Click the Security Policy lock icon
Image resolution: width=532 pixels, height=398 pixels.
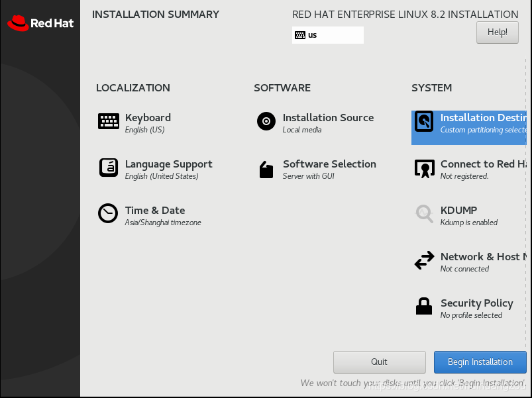pyautogui.click(x=424, y=306)
